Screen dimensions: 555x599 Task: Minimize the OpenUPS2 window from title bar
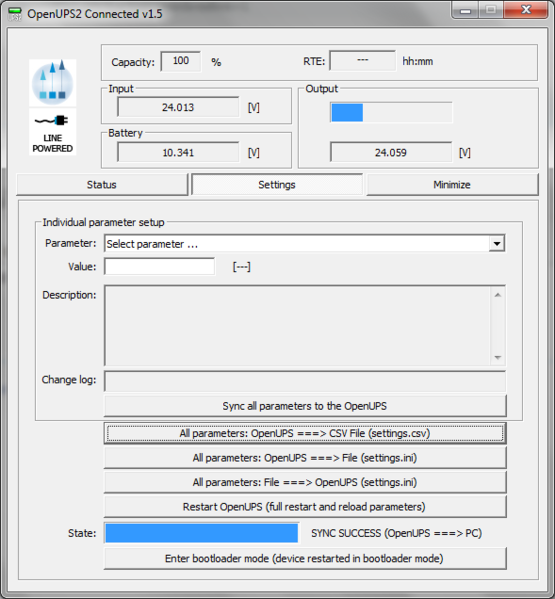click(465, 10)
